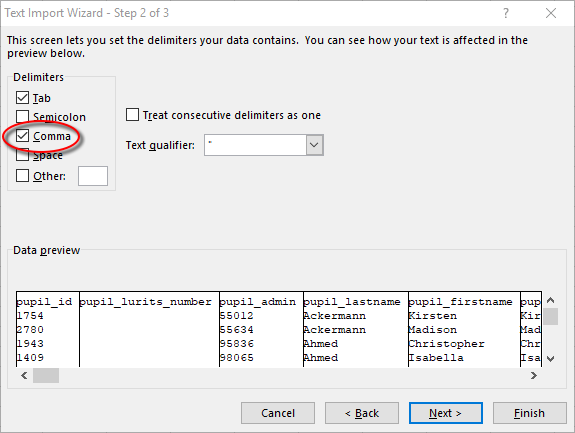The image size is (575, 433).
Task: Uncheck the Tab delimiter checkbox
Action: [x=22, y=98]
